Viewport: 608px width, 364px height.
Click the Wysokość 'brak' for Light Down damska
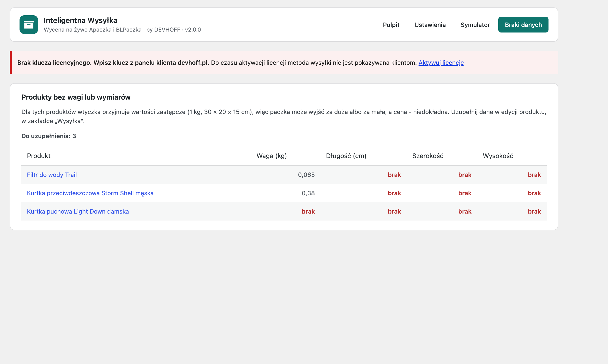[534, 211]
